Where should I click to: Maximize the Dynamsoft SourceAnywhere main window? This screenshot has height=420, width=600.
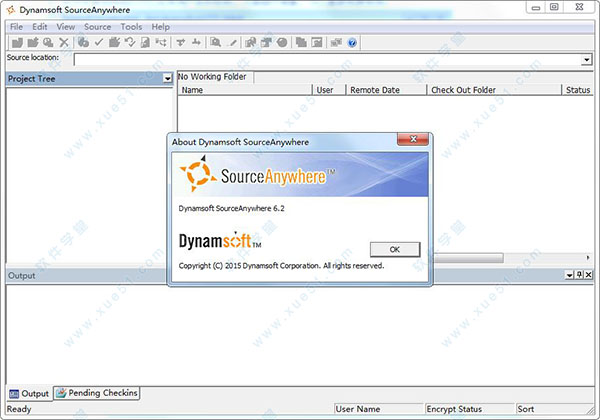(554, 7)
